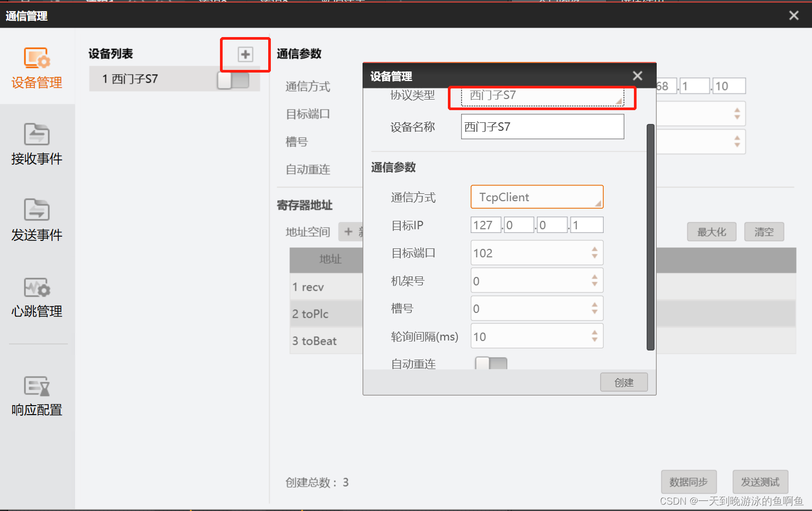This screenshot has width=812, height=511.
Task: Switch to the 接收事件 section
Action: tap(37, 144)
